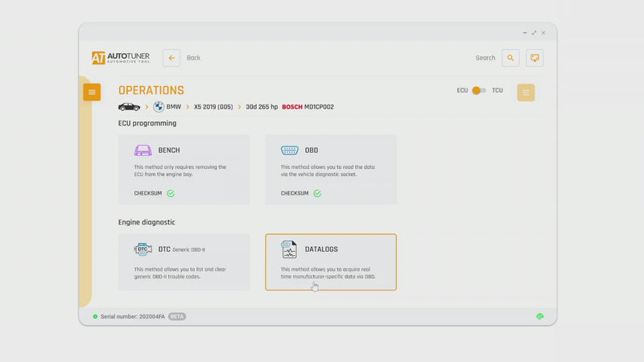Screen dimensions: 644x362
Task: Open the BENCH programming method
Action: coord(184,169)
